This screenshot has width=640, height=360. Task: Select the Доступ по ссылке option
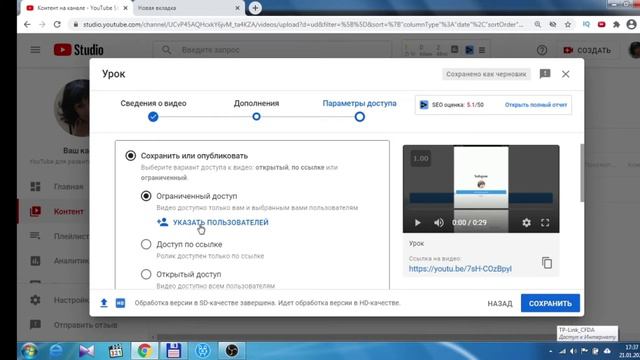pyautogui.click(x=146, y=244)
